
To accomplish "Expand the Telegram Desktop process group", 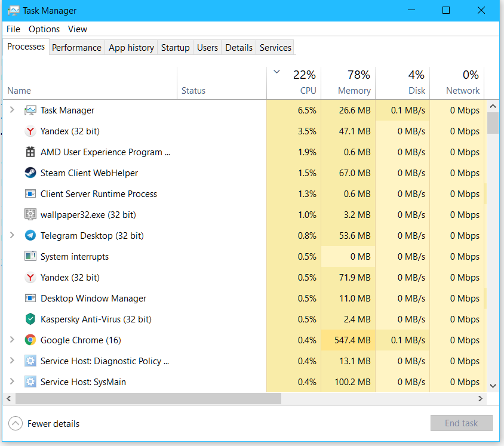I will pos(12,235).
